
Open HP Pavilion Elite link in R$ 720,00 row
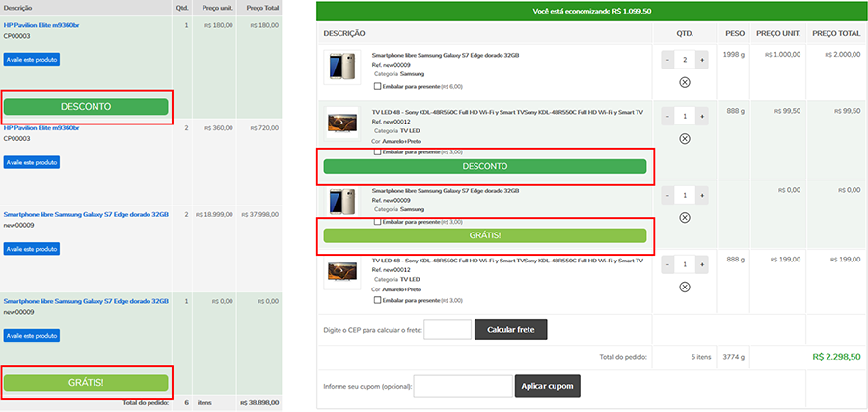pyautogui.click(x=41, y=128)
